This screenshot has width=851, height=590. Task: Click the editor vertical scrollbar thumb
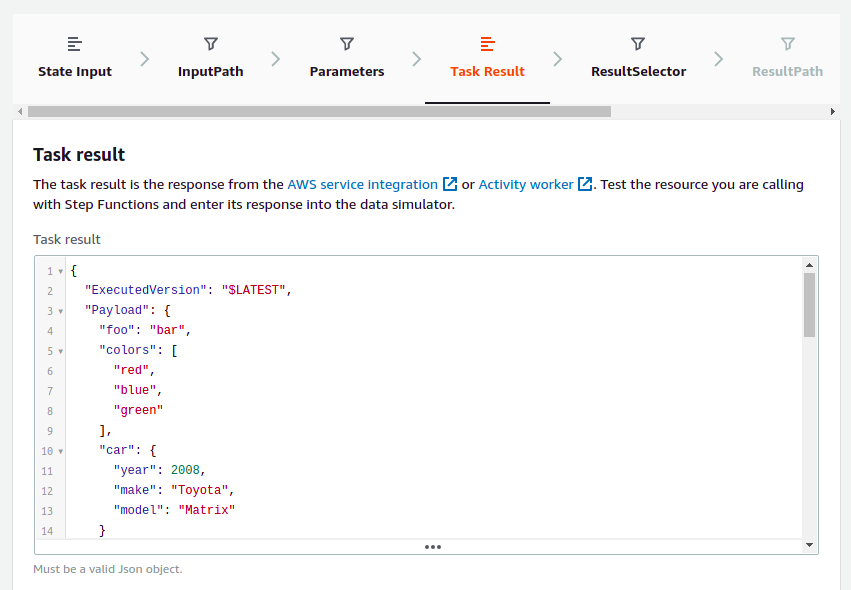(x=809, y=304)
